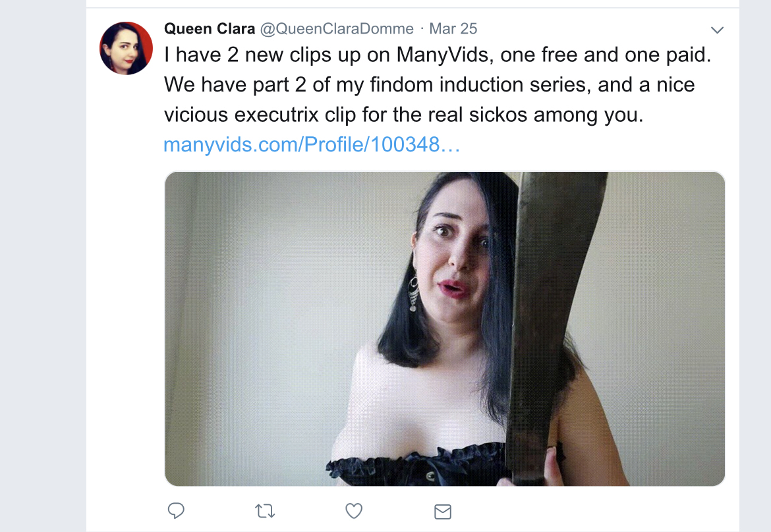Add this tweet to likes
Viewport: 771px width, 532px height.
coord(353,511)
